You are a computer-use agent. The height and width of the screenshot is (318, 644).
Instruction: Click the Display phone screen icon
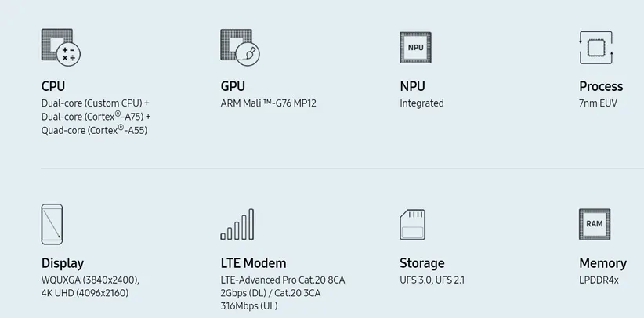(x=52, y=224)
